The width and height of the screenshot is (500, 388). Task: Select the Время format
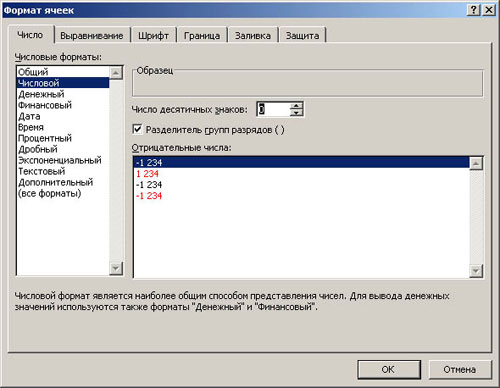tap(63, 127)
